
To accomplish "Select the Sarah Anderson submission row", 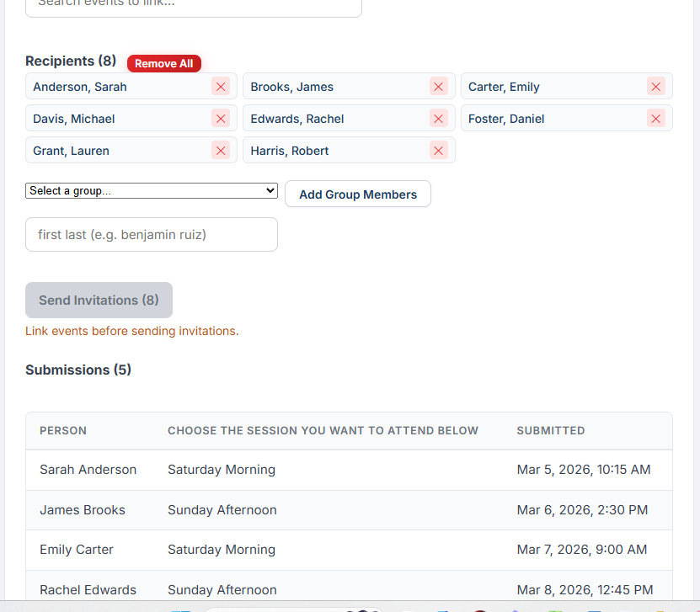I will pos(349,470).
